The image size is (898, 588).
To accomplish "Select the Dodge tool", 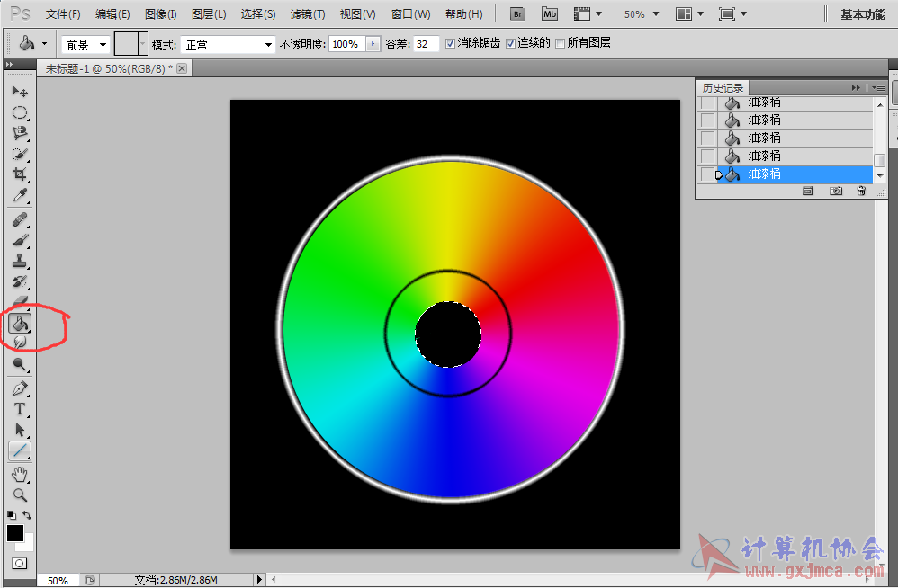I will click(20, 364).
